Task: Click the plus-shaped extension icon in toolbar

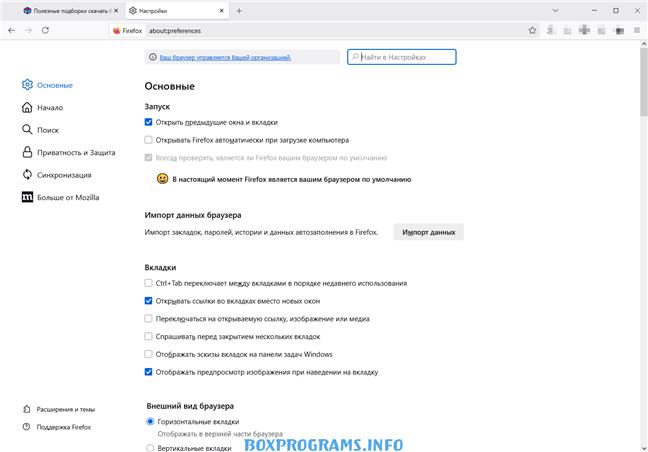Action: [x=584, y=30]
